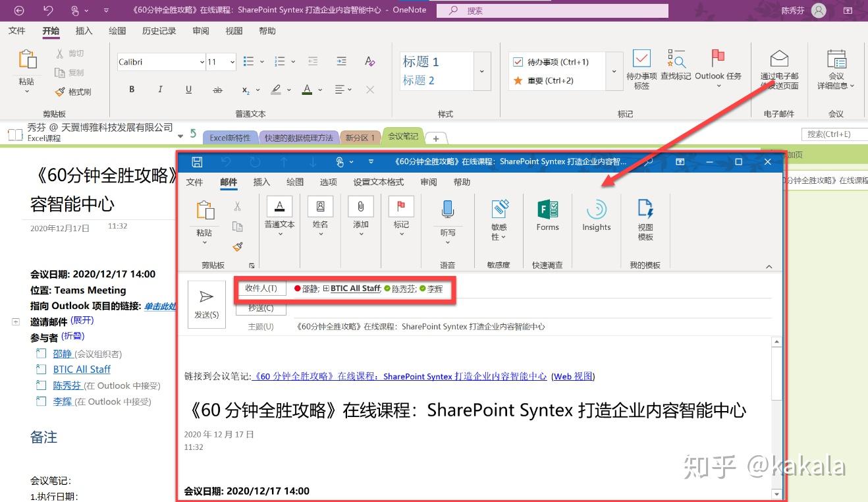This screenshot has height=502, width=868.
Task: Pick the text highlight color button in OneNote
Action: (x=277, y=90)
